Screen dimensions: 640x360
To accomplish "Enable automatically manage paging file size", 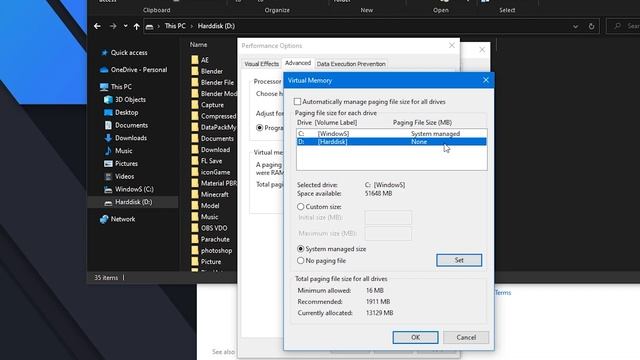I will [x=297, y=102].
